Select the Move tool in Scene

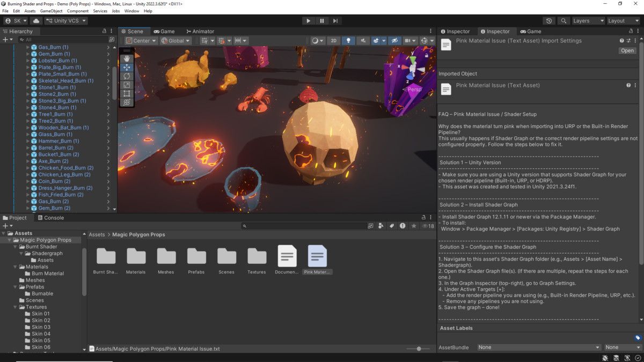pos(127,67)
